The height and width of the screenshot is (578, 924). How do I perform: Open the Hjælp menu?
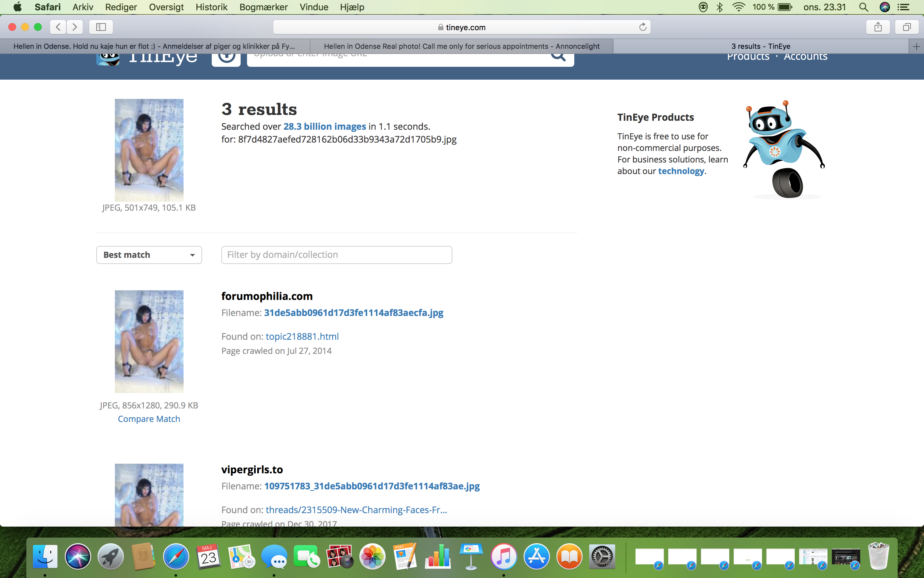pyautogui.click(x=352, y=7)
